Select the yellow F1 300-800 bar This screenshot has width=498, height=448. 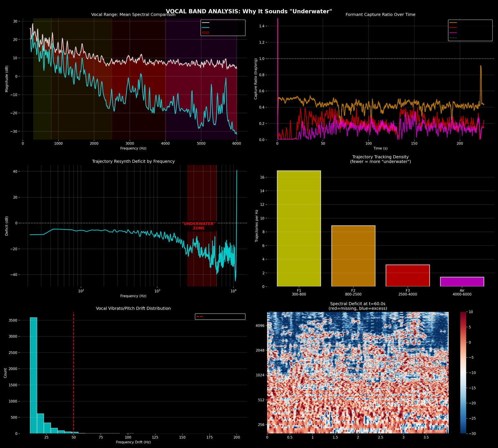[299, 228]
